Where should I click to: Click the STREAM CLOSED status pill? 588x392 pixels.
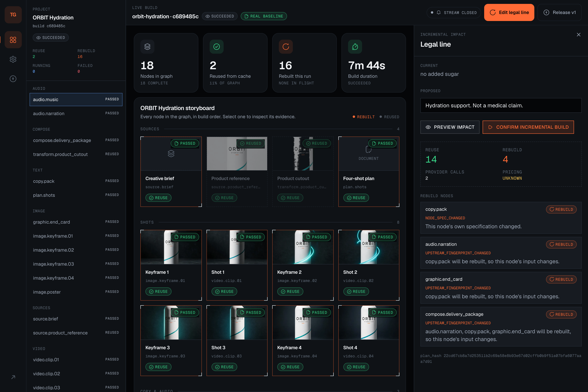point(453,12)
